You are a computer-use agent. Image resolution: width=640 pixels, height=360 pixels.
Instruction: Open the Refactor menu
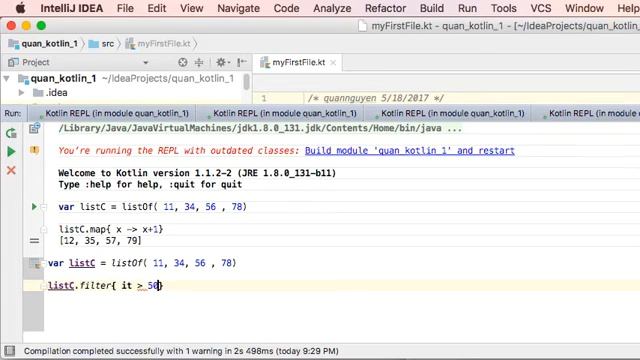tap(385, 8)
